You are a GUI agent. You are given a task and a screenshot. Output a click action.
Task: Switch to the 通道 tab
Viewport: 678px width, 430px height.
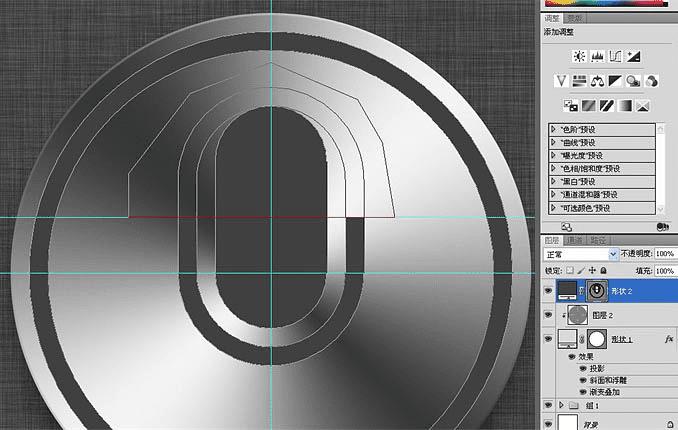coord(575,241)
